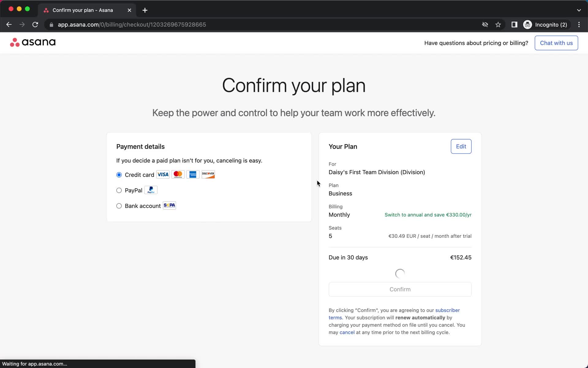This screenshot has width=588, height=368.
Task: Click the SEPA logo icon
Action: tap(169, 205)
